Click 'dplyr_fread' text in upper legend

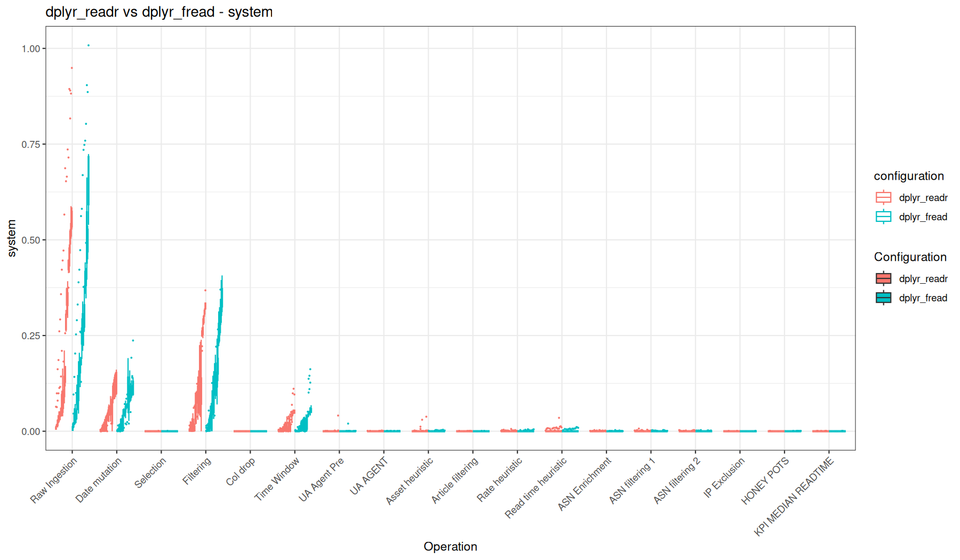(x=923, y=217)
